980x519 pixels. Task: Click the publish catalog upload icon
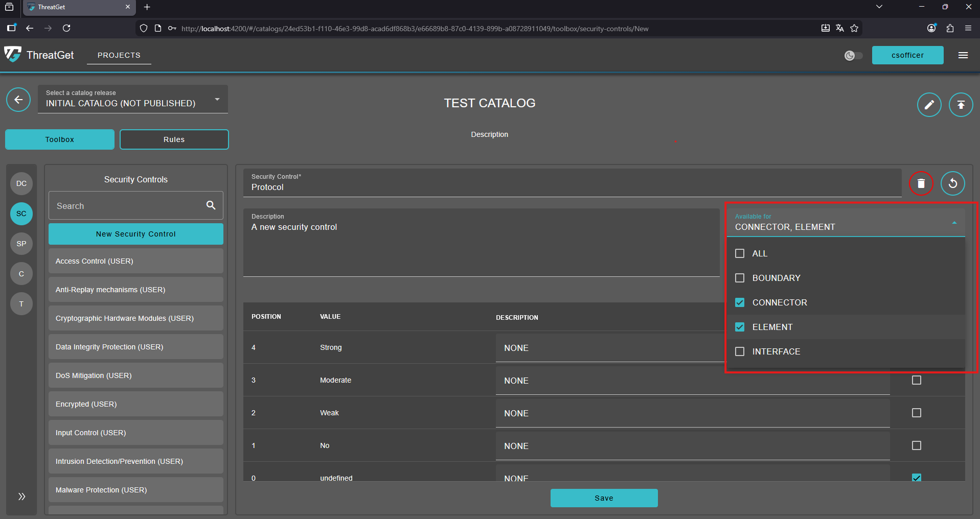961,105
